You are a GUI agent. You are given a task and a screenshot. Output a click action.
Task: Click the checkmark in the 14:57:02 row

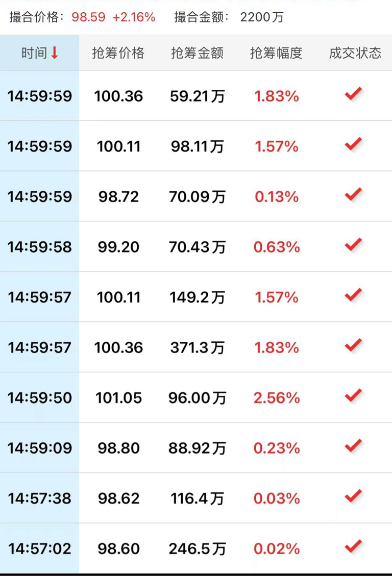(x=353, y=547)
